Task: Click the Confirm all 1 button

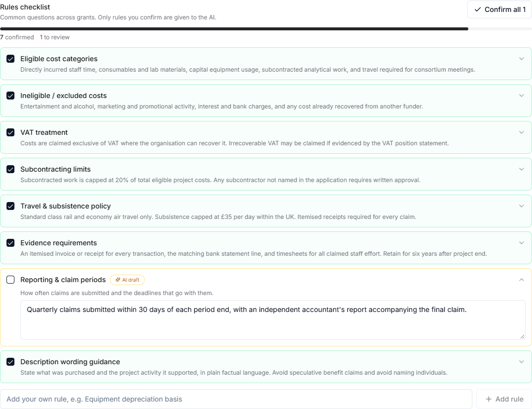Action: point(499,9)
